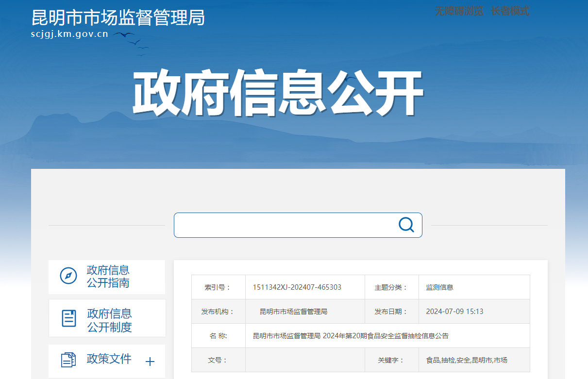Click the 发布日期 label cell
The width and height of the screenshot is (588, 379).
click(x=392, y=312)
